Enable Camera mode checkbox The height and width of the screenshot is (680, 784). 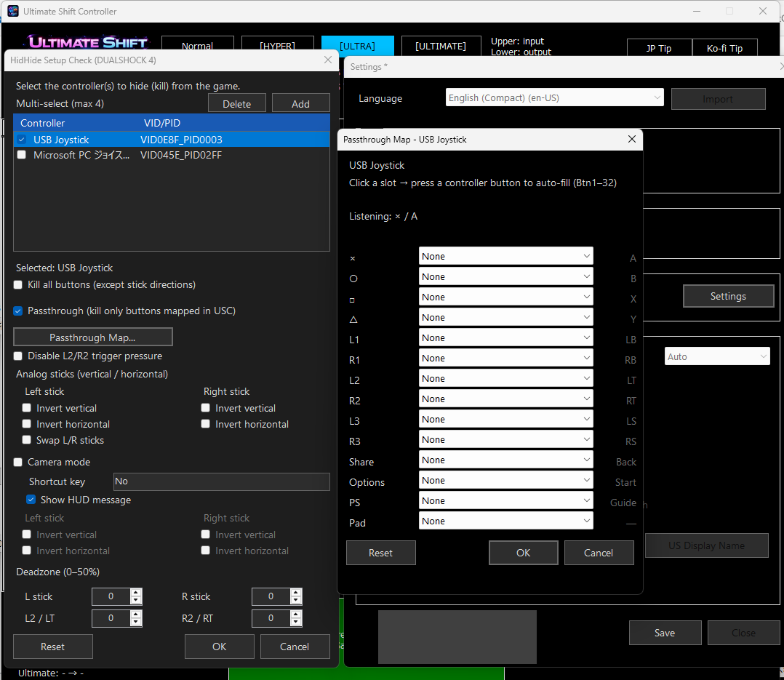pos(19,463)
